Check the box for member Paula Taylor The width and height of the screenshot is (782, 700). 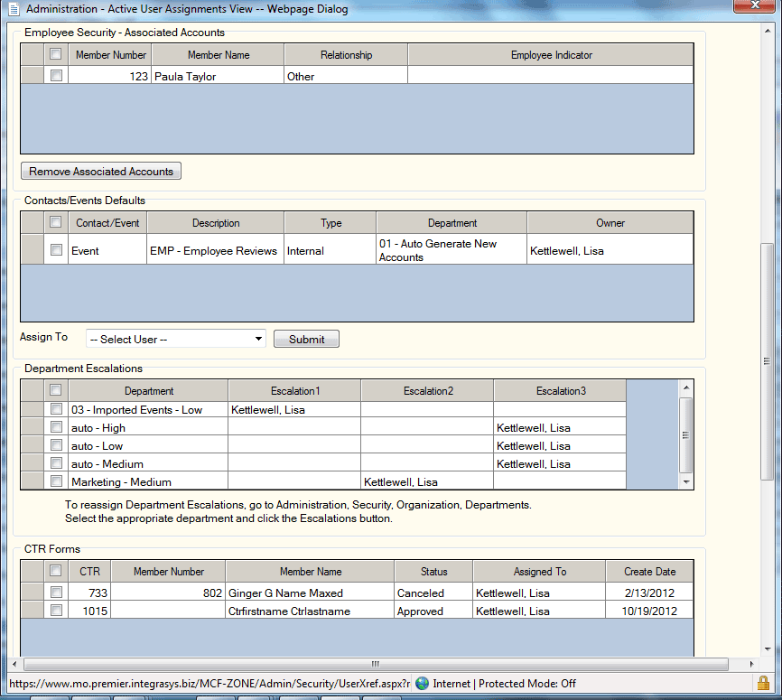pos(56,75)
